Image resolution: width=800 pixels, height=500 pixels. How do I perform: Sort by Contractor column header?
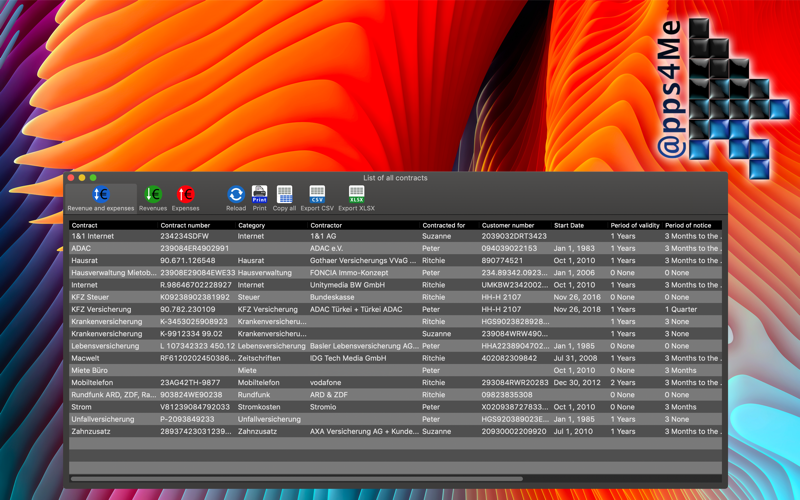(x=364, y=225)
